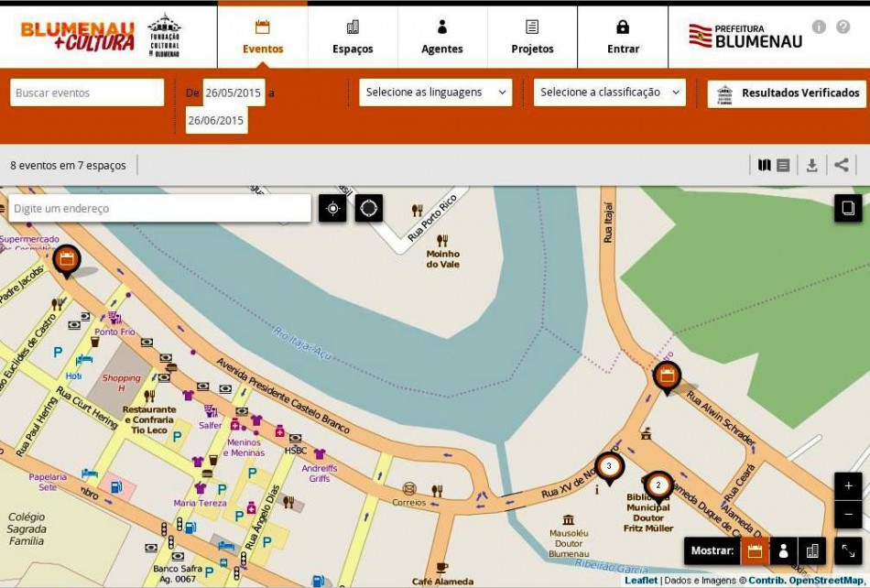Zoom out the map

click(x=848, y=514)
